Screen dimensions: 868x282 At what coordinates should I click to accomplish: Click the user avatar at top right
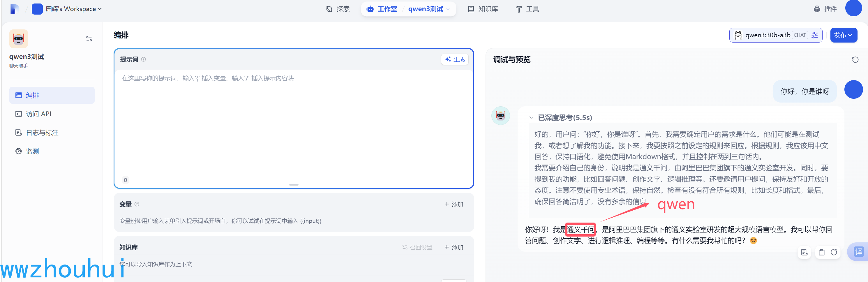pyautogui.click(x=853, y=8)
